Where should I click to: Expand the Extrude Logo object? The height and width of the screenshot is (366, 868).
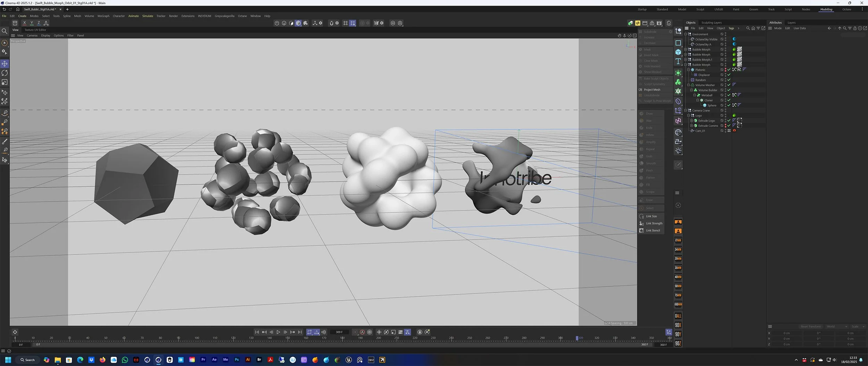692,121
